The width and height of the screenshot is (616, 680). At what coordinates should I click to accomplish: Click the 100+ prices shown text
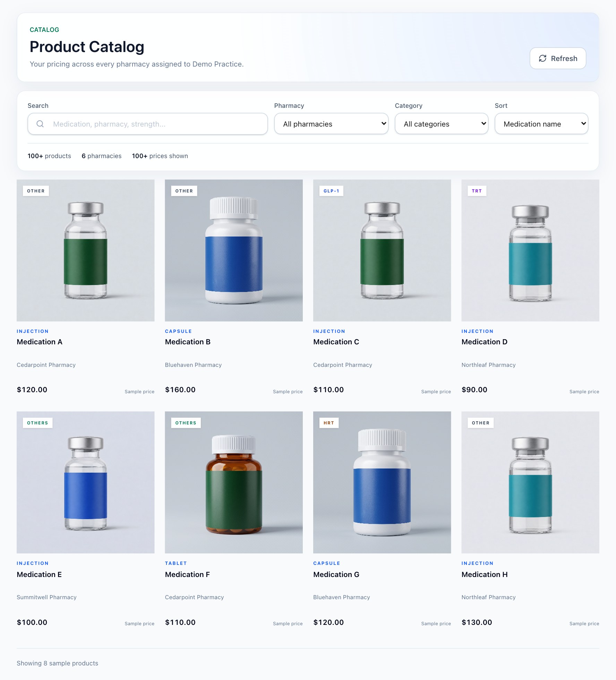click(160, 156)
